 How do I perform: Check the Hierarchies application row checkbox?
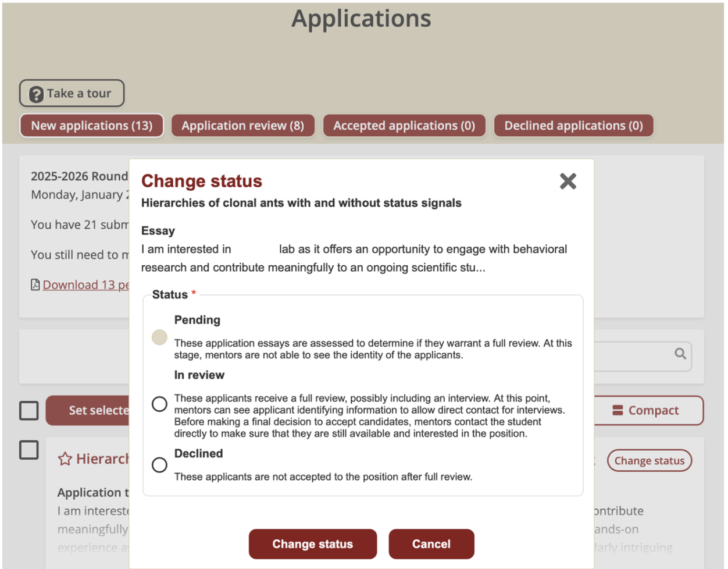(x=29, y=450)
